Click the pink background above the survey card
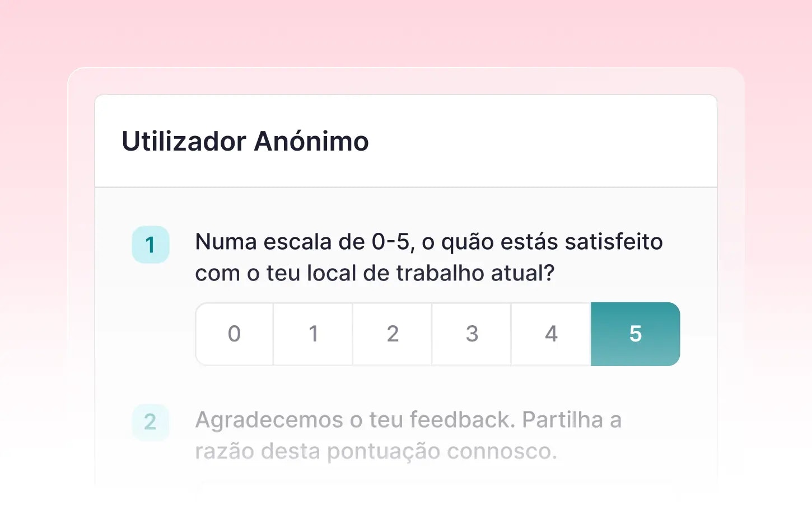Viewport: 812px width, 515px height. (x=406, y=34)
